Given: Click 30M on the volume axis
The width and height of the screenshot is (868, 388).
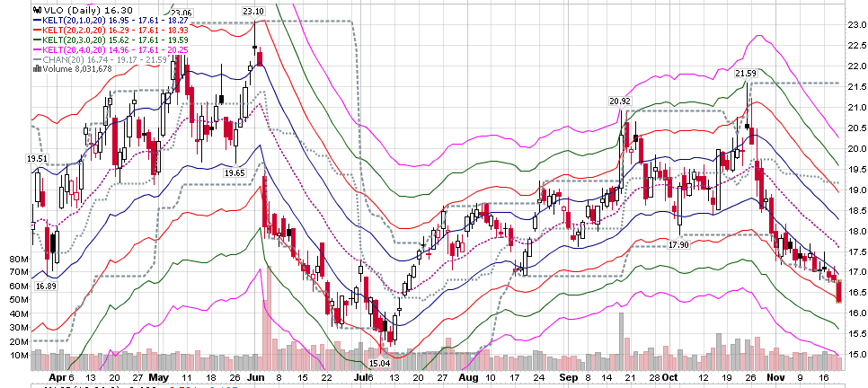Looking at the screenshot, I should click(18, 327).
